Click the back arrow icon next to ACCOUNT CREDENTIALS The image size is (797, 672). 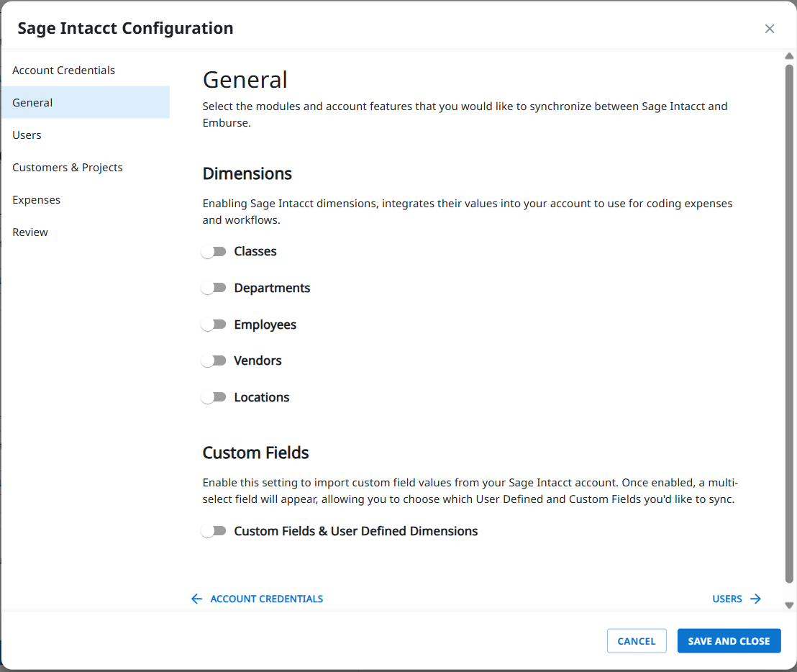(196, 599)
